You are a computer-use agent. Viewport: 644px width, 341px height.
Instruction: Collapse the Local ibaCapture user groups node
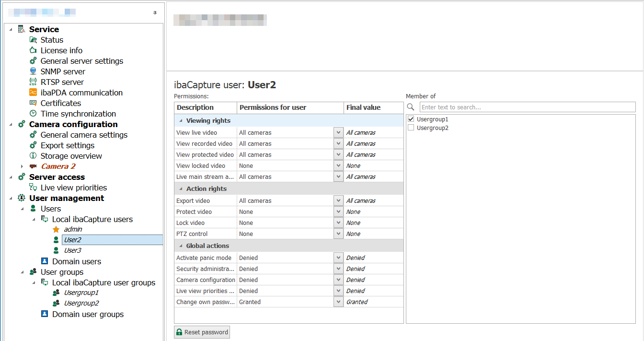coord(34,282)
